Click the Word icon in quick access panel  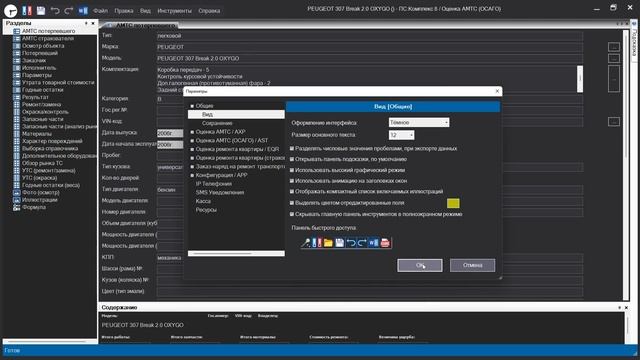[x=373, y=243]
